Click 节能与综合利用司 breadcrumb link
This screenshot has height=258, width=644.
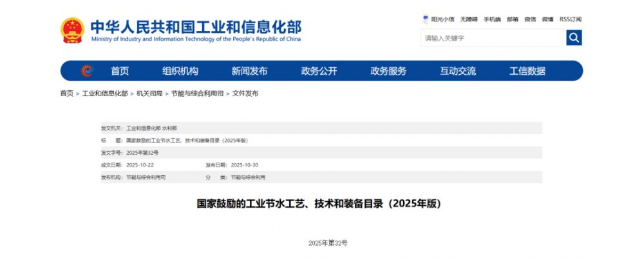tap(197, 94)
